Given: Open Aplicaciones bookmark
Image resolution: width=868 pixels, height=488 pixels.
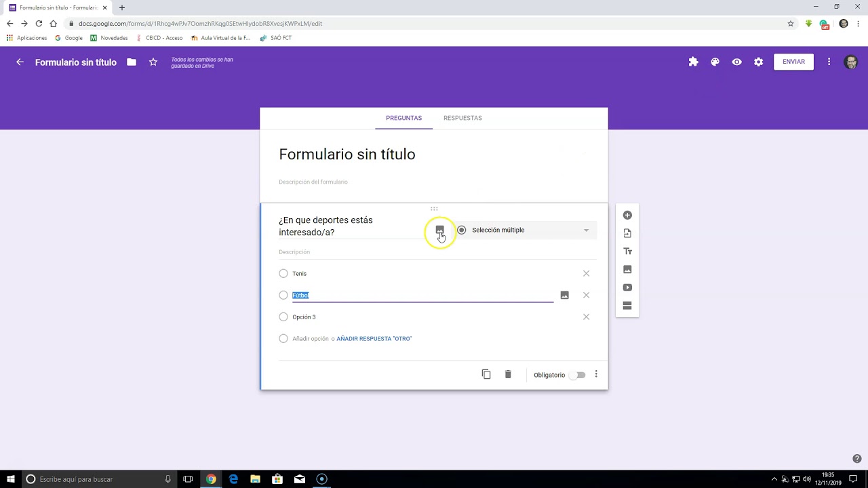Looking at the screenshot, I should pyautogui.click(x=26, y=38).
